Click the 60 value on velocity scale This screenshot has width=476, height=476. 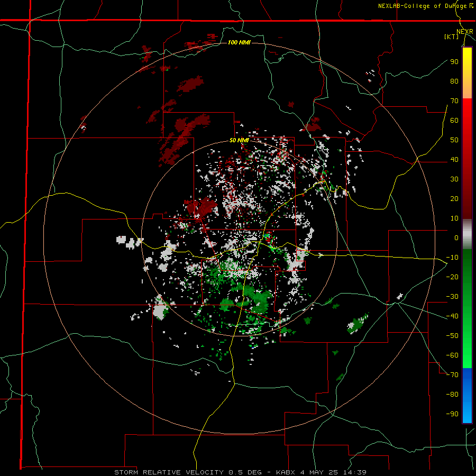pos(454,120)
